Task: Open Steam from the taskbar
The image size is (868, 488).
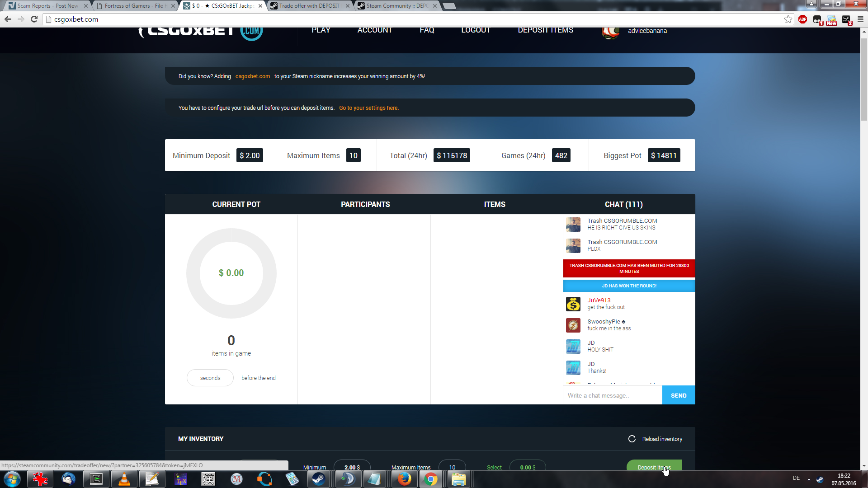Action: (318, 479)
